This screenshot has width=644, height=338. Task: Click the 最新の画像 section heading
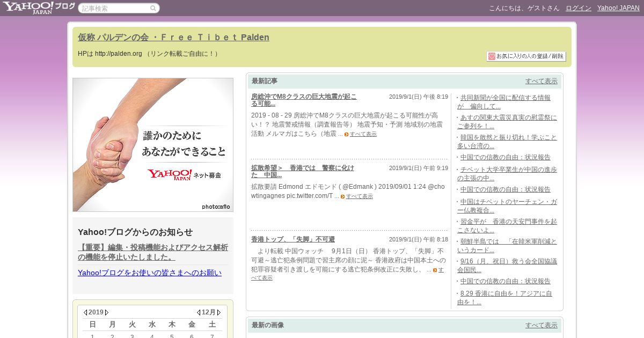268,325
